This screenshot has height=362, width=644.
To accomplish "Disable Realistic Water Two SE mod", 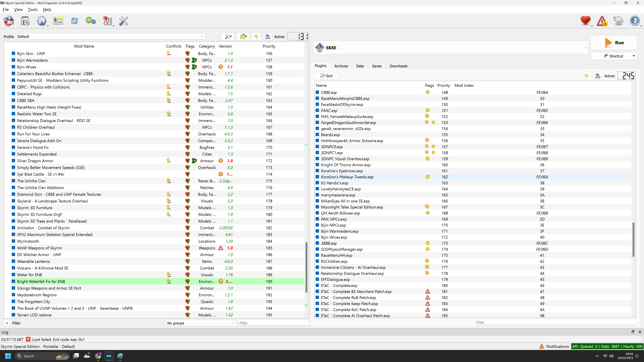I will pos(13,114).
